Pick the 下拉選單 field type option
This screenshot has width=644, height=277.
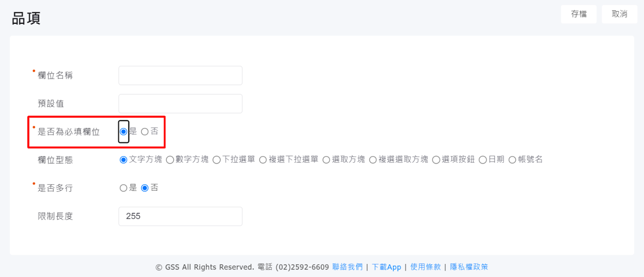(217, 160)
